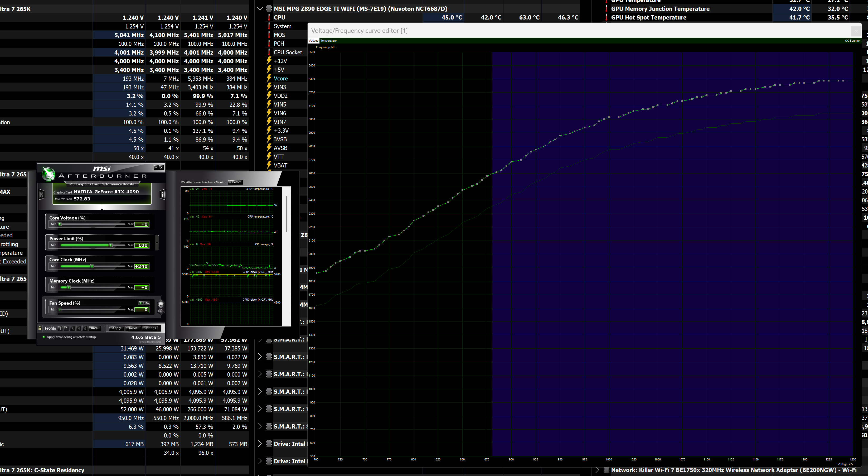Screen dimensions: 868x476
Task: Click the User Define fan gear icon
Action: [161, 306]
